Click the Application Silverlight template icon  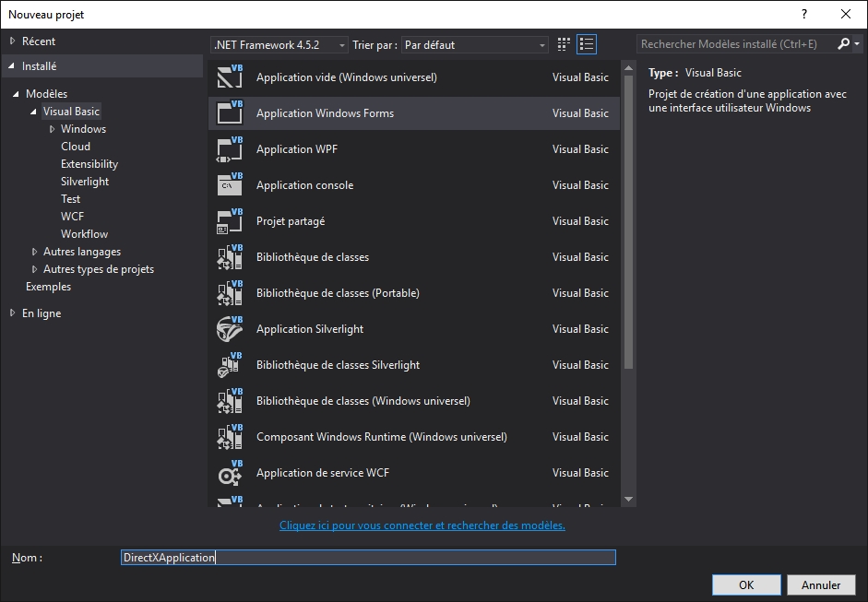click(230, 329)
